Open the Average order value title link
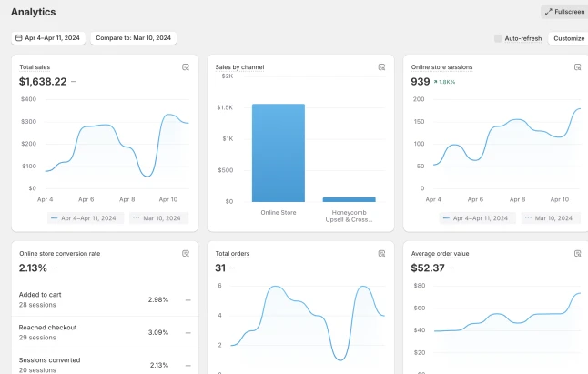This screenshot has height=374, width=588. click(440, 254)
